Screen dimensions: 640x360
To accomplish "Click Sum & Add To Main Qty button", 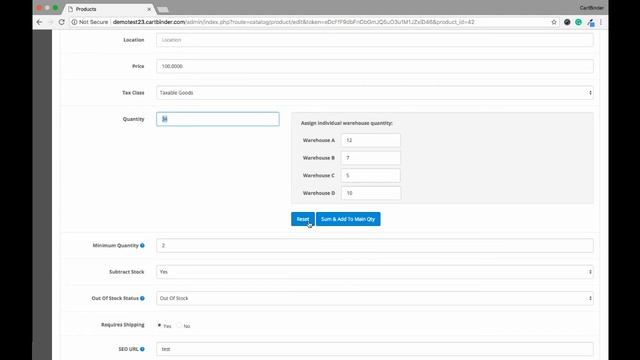I will pyautogui.click(x=348, y=219).
